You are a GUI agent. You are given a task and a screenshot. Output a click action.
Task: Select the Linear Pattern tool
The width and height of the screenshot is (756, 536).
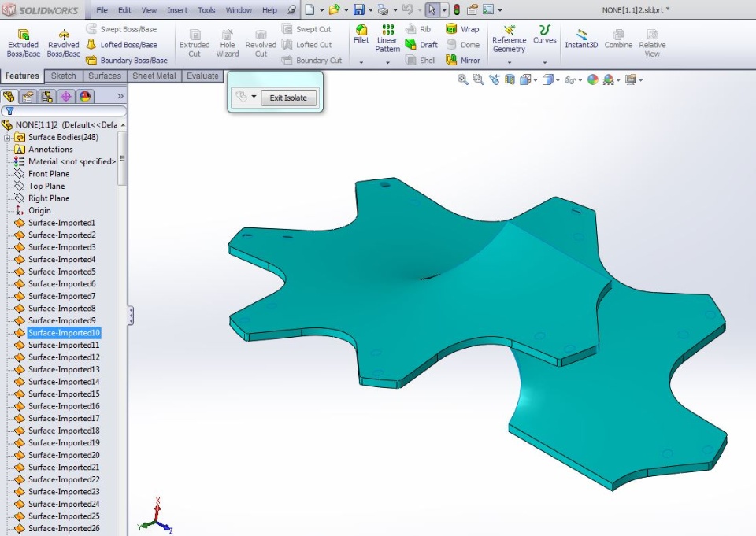tap(387, 38)
